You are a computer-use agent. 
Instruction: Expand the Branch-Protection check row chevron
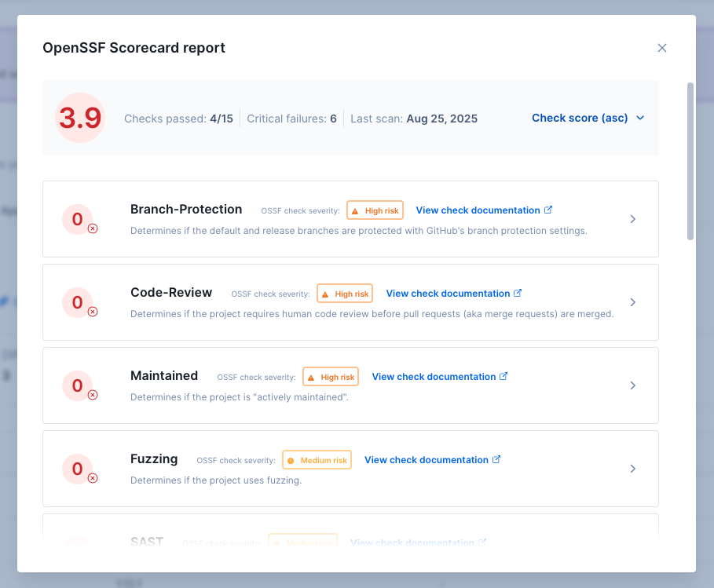click(633, 219)
